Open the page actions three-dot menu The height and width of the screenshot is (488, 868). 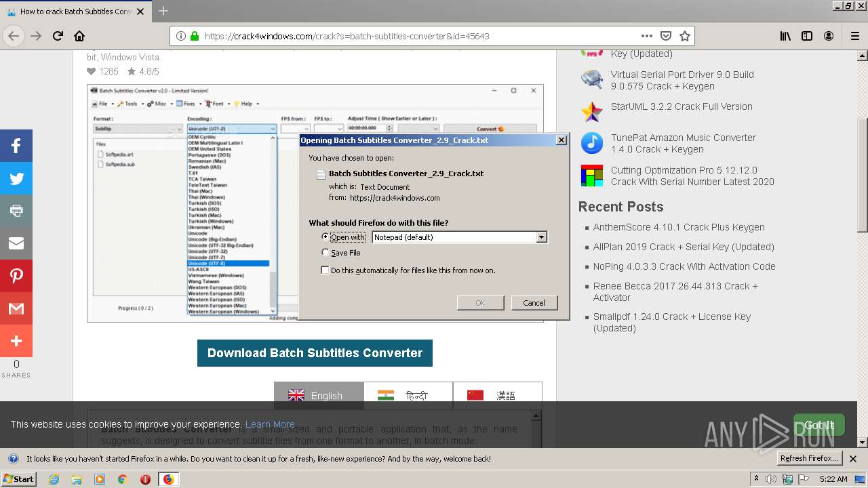pos(646,36)
